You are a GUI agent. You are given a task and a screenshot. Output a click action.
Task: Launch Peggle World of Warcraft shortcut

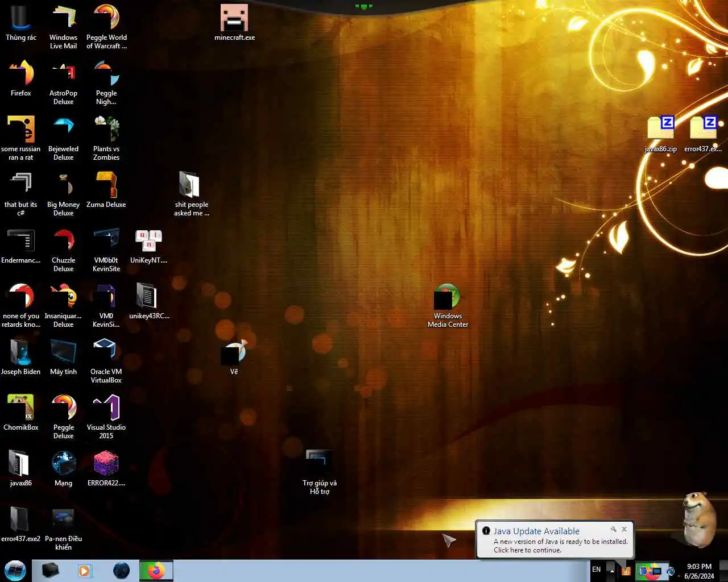tap(106, 27)
